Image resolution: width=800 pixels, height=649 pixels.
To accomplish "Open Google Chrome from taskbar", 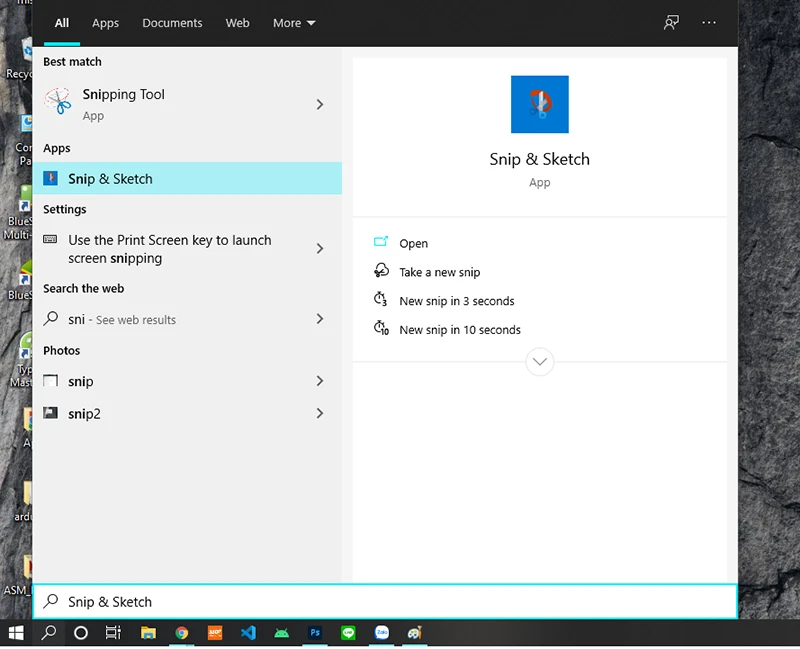I will pos(182,633).
